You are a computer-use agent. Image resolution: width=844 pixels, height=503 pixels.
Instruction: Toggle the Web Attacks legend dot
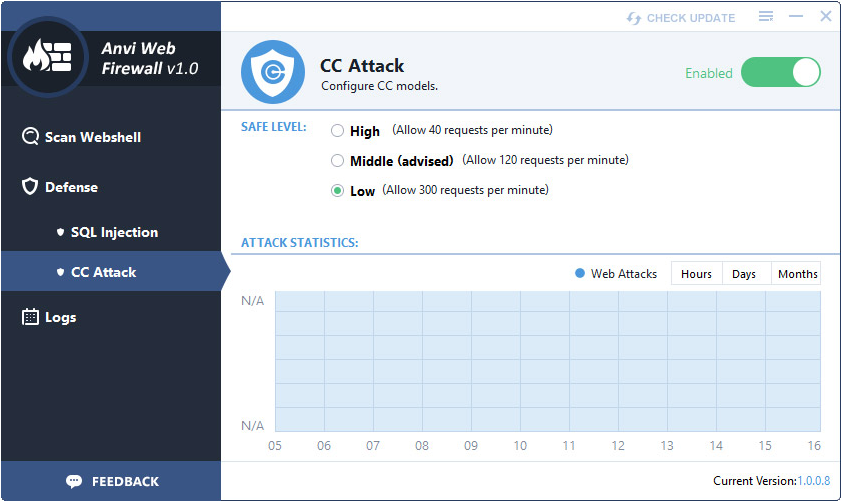tap(580, 273)
